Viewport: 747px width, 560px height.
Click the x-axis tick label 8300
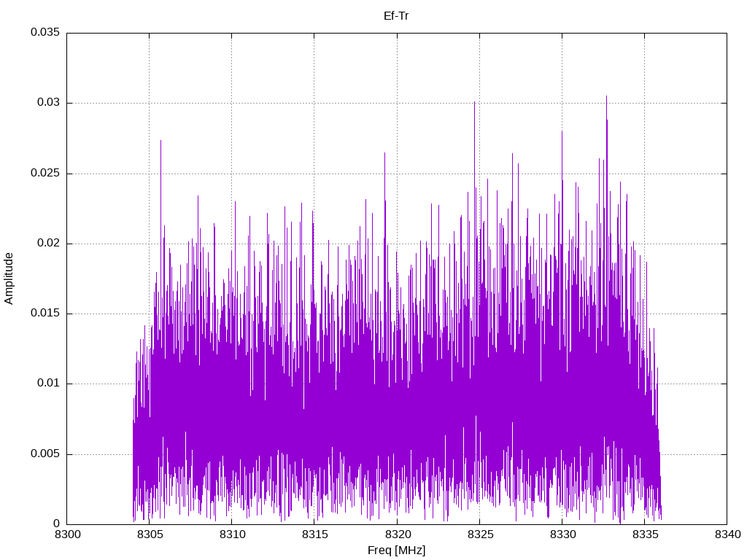67,534
